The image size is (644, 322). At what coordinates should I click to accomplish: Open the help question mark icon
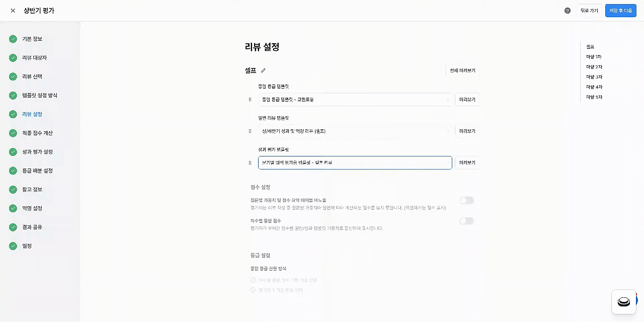click(568, 11)
